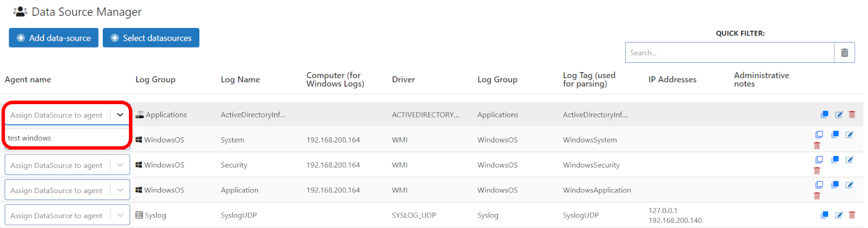Viewport: 868px width, 228px height.
Task: Delete the WindowsSecurity data source
Action: (817, 170)
